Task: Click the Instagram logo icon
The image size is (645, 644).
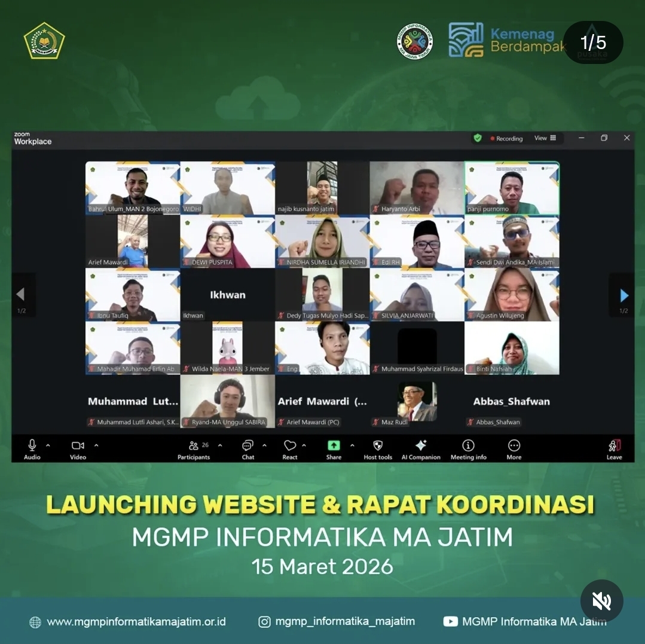Action: pos(264,622)
